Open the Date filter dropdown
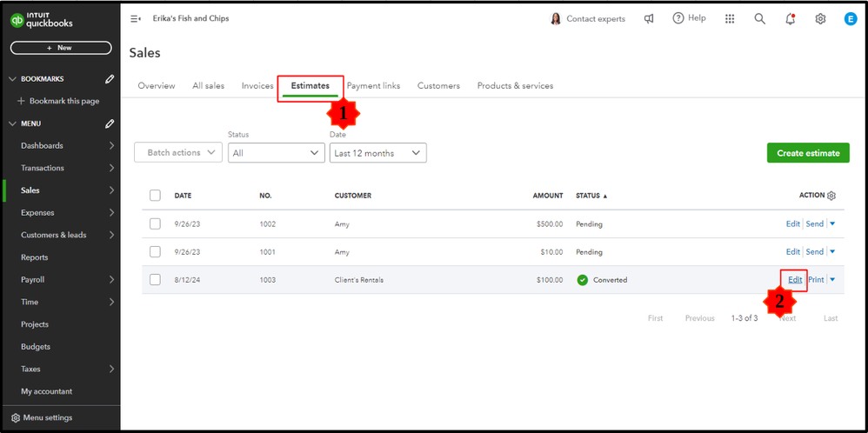Screen dimensions: 868x433 (x=378, y=153)
